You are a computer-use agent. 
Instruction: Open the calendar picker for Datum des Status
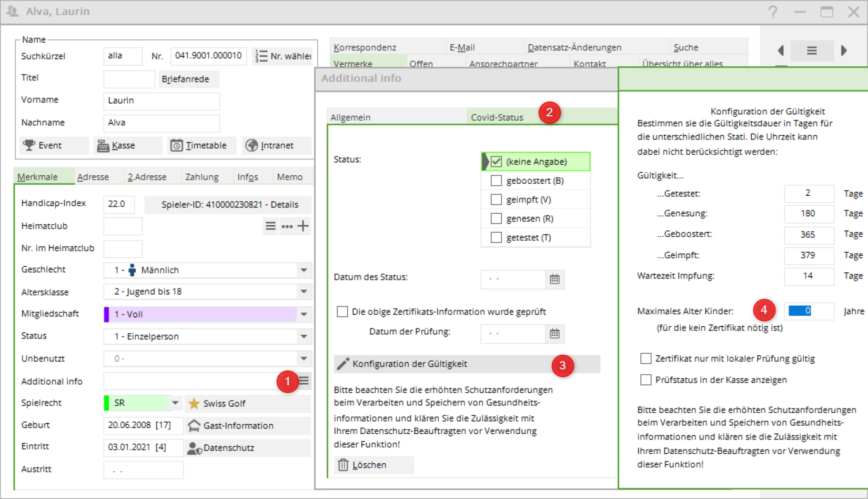[554, 279]
